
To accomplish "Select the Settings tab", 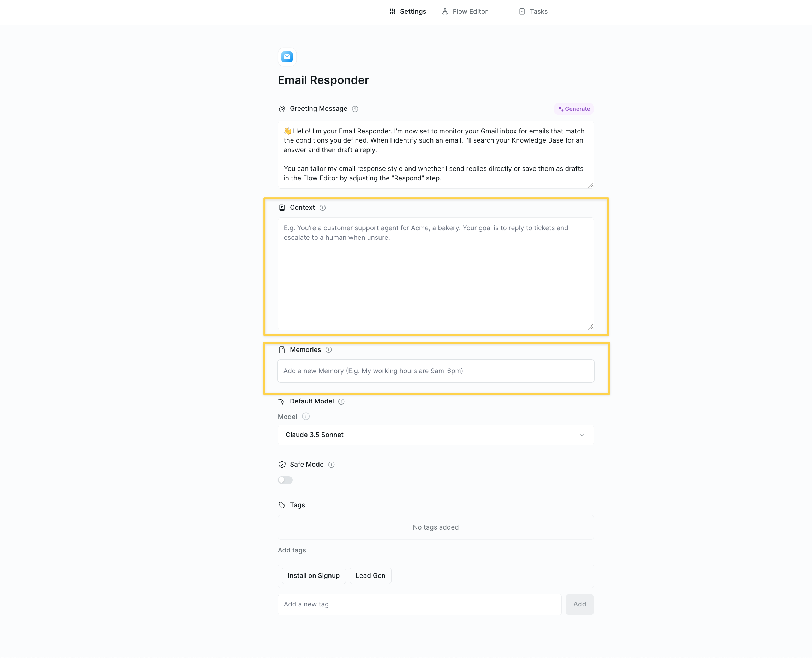I will (407, 11).
